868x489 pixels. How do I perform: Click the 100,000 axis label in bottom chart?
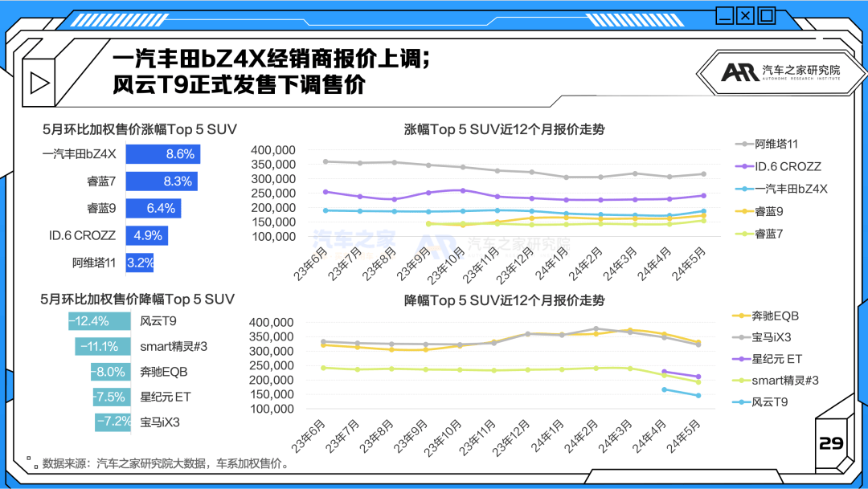pyautogui.click(x=272, y=409)
